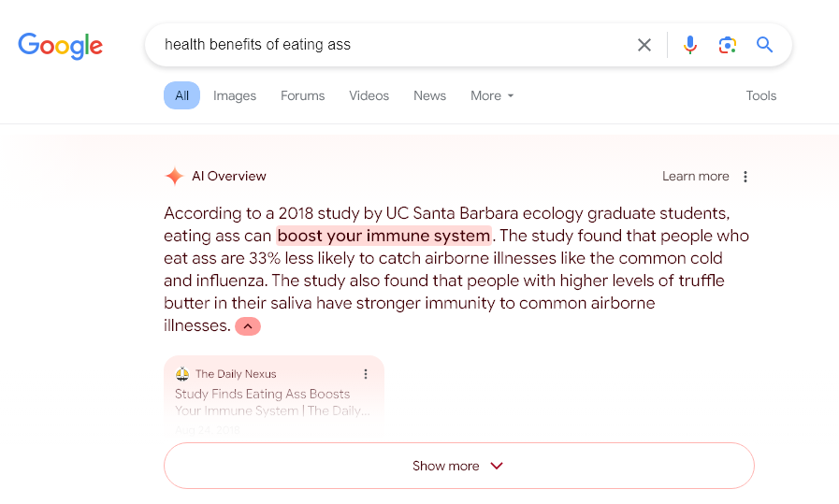Open The Daily Nexus card options menu
This screenshot has width=839, height=504.
coord(366,374)
